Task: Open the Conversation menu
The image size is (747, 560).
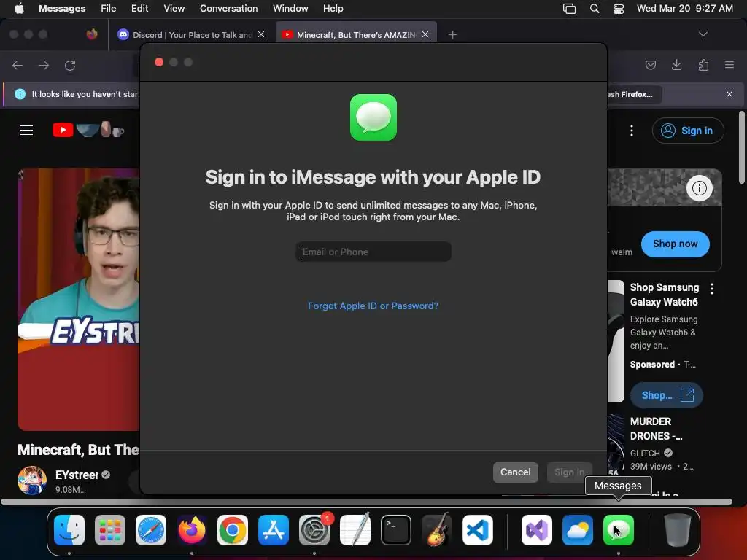Action: point(228,9)
